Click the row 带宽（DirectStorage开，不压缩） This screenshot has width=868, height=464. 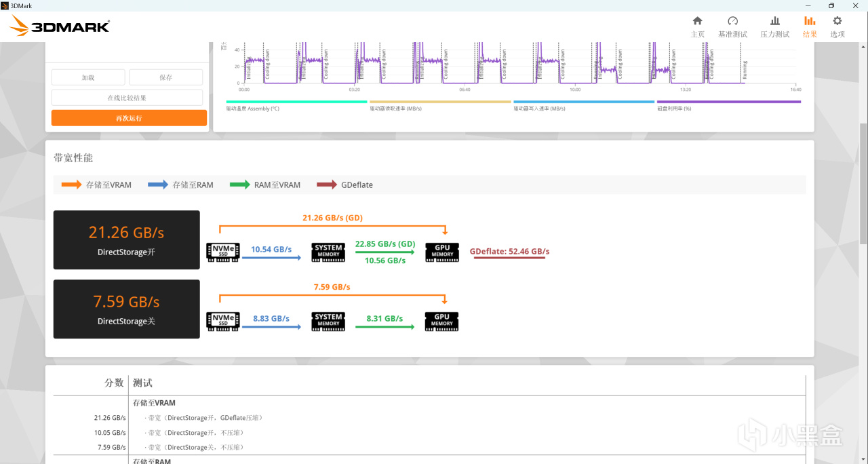[x=195, y=433]
